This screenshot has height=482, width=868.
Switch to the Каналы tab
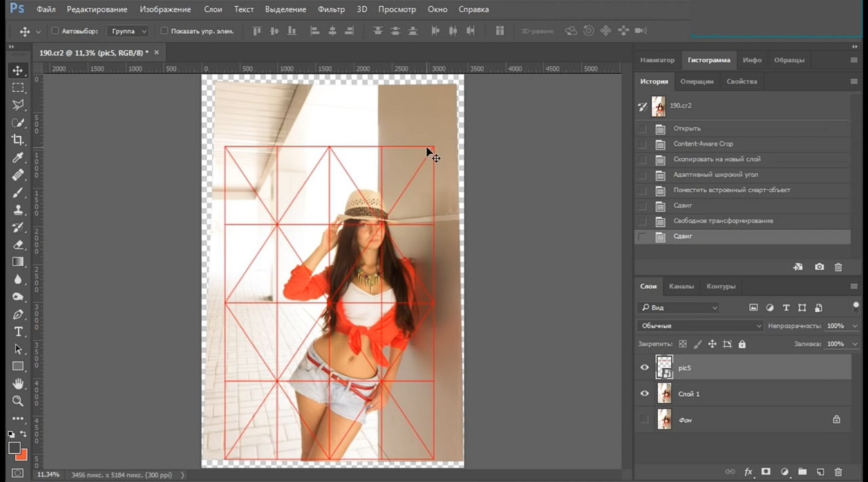tap(682, 286)
